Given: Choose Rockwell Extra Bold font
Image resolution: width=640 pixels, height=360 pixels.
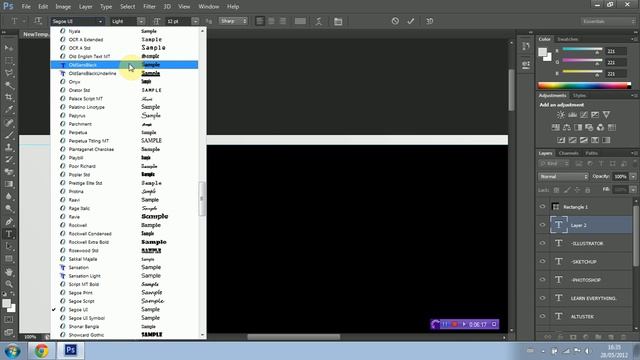Looking at the screenshot, I should coord(124,242).
